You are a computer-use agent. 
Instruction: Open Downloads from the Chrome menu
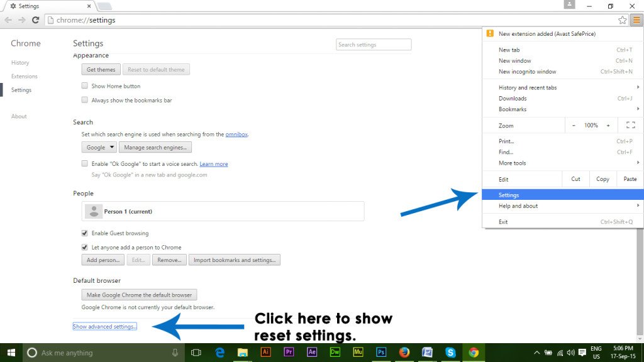pos(563,98)
